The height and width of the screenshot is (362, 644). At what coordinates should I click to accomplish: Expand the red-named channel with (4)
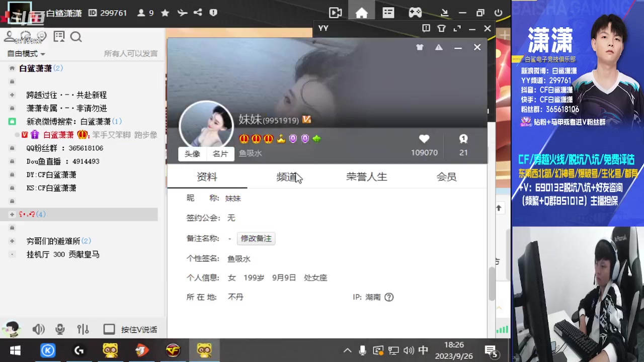[x=12, y=215]
